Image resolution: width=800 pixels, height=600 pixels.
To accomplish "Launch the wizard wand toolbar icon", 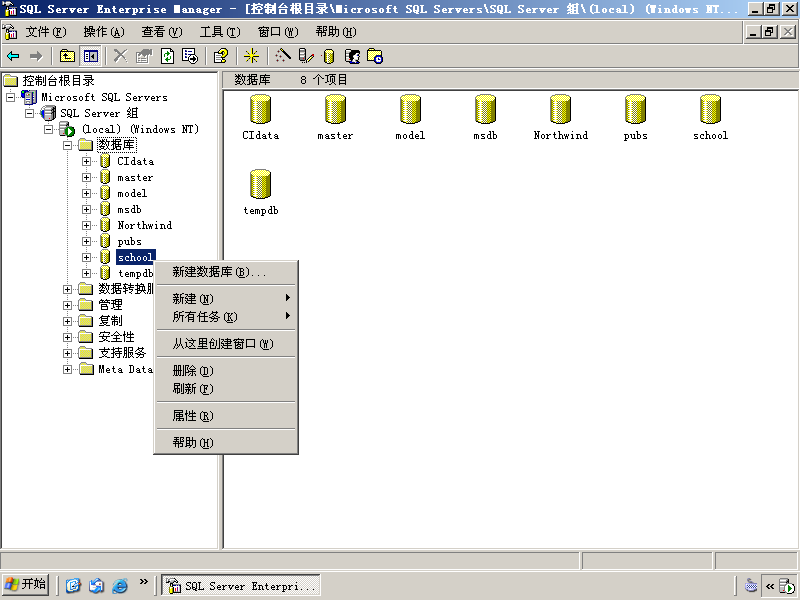I will coord(283,56).
